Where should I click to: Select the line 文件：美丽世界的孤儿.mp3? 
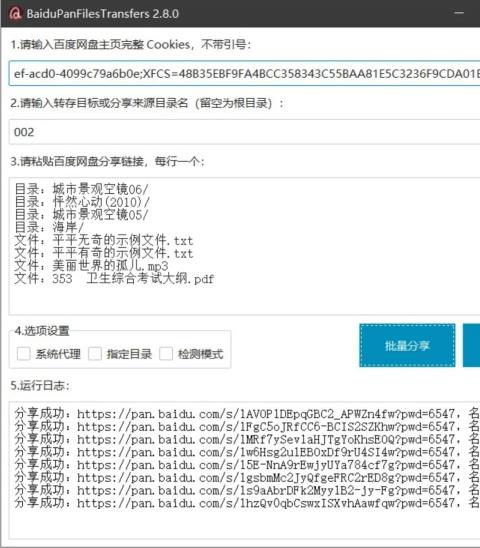point(91,266)
